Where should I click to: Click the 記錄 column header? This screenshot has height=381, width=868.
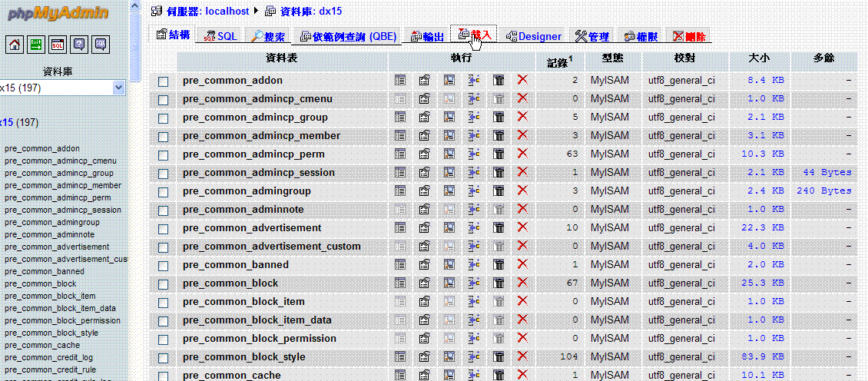560,61
